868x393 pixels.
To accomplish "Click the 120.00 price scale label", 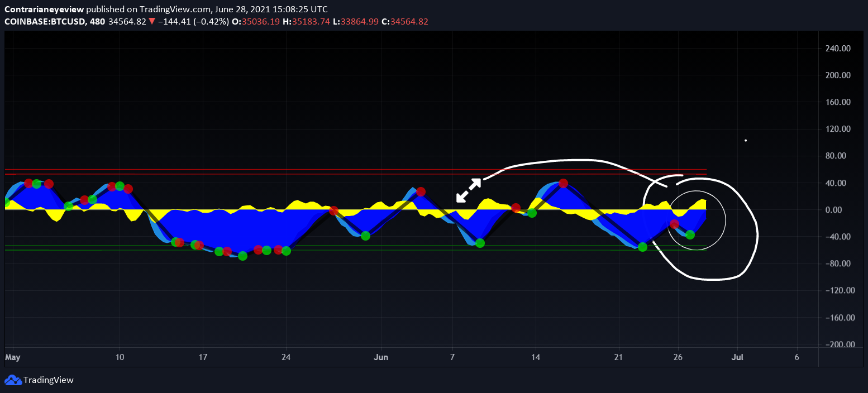I will [838, 129].
